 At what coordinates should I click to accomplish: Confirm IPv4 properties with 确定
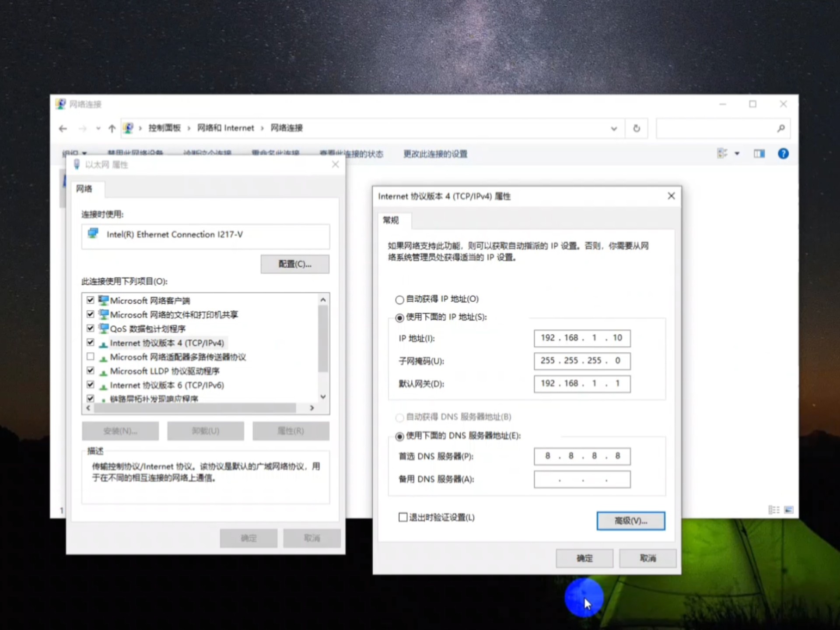tap(584, 558)
